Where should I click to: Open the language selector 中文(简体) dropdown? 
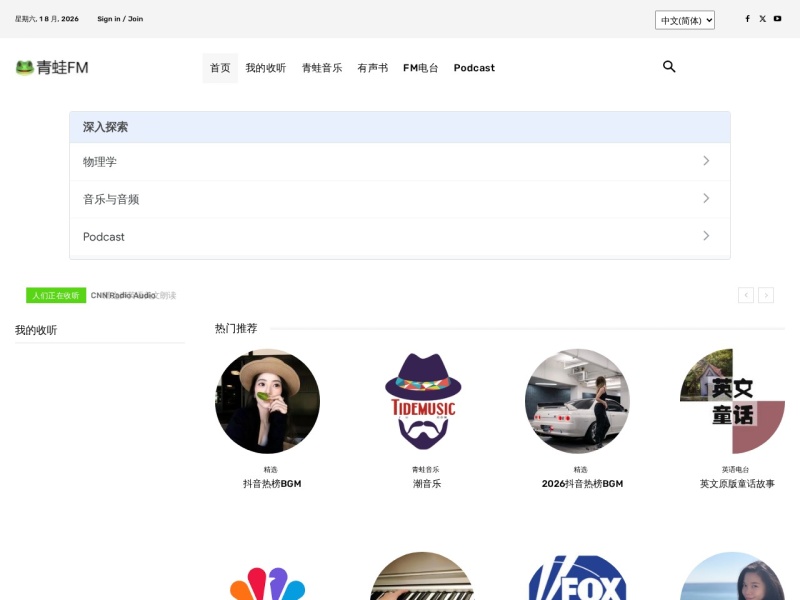pos(685,20)
